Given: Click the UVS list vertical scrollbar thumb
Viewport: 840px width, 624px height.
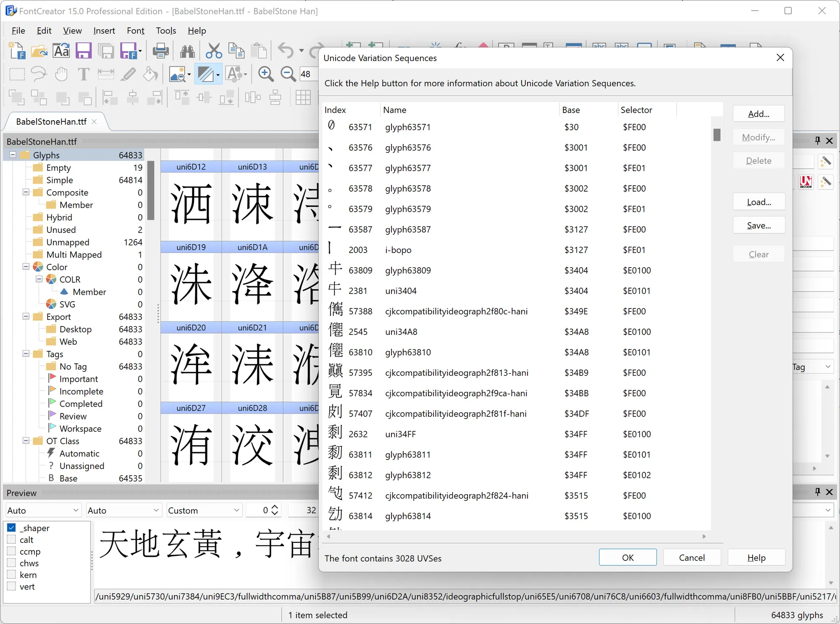Looking at the screenshot, I should pyautogui.click(x=717, y=135).
